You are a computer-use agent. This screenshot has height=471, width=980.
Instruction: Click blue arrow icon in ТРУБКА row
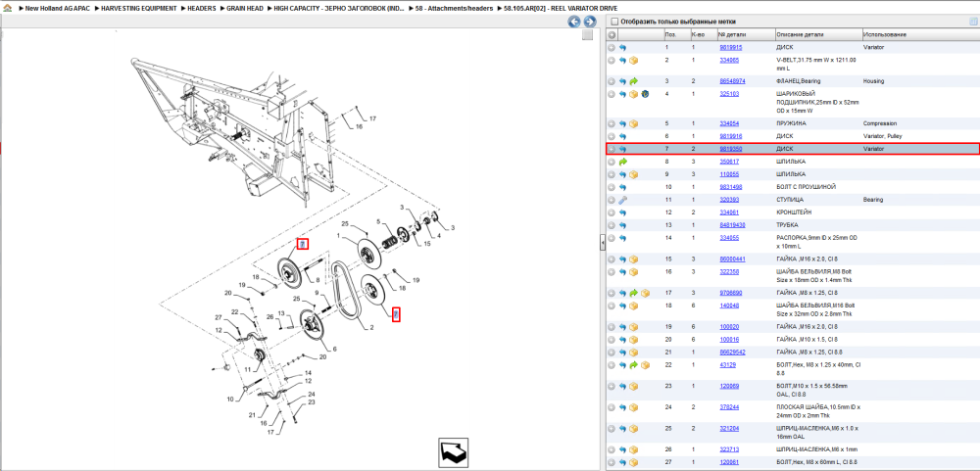(622, 225)
